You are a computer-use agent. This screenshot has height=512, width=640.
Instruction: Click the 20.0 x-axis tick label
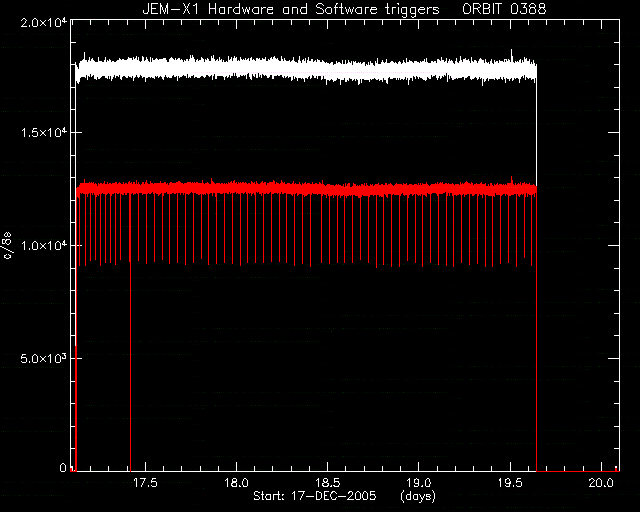click(x=601, y=483)
